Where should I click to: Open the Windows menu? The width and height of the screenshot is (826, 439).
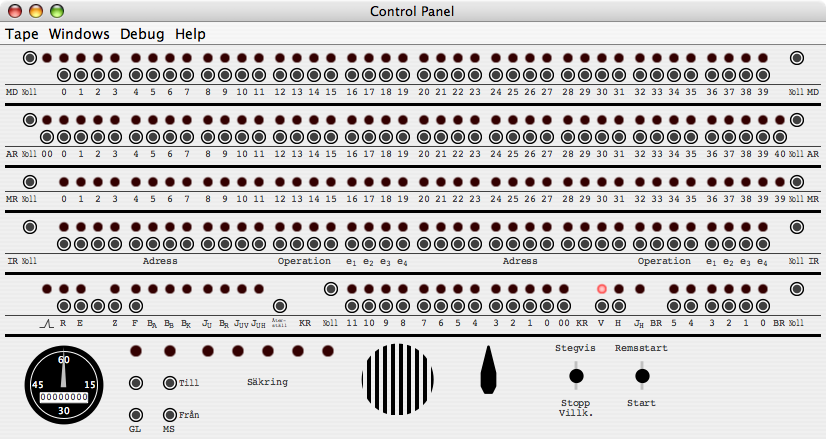[x=79, y=34]
